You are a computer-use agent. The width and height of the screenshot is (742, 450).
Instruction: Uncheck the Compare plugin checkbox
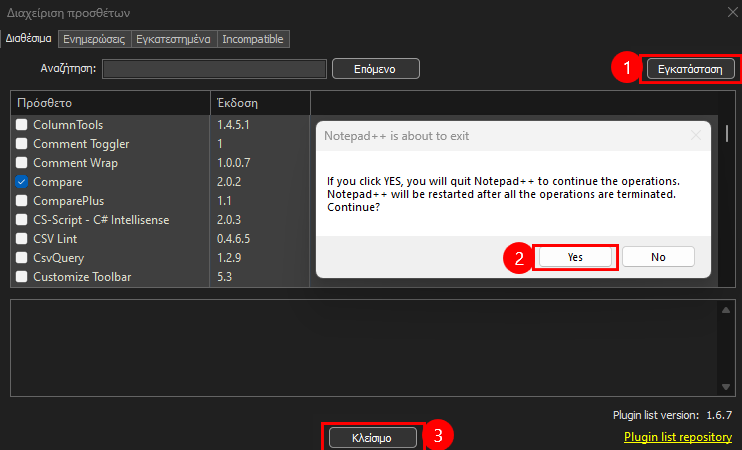pos(21,182)
